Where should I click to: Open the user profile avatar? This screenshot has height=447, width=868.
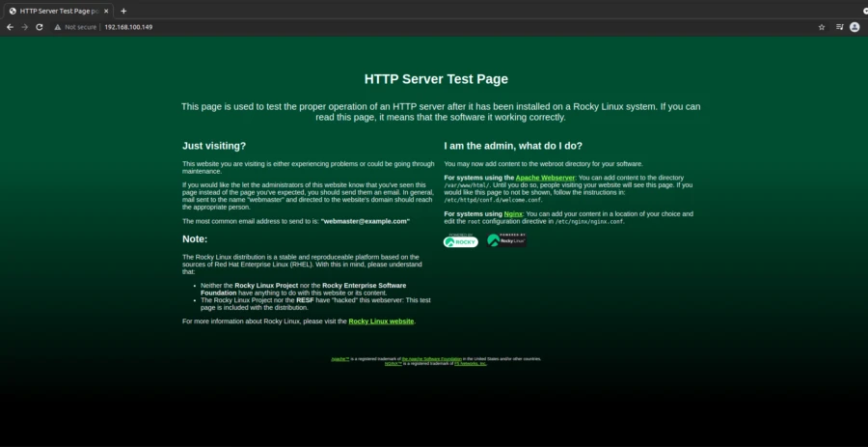(854, 27)
